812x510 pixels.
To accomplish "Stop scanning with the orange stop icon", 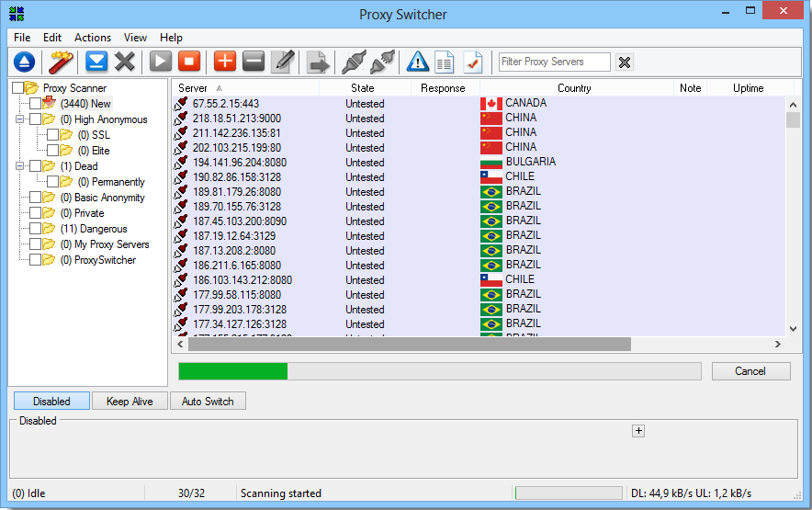I will [x=189, y=62].
